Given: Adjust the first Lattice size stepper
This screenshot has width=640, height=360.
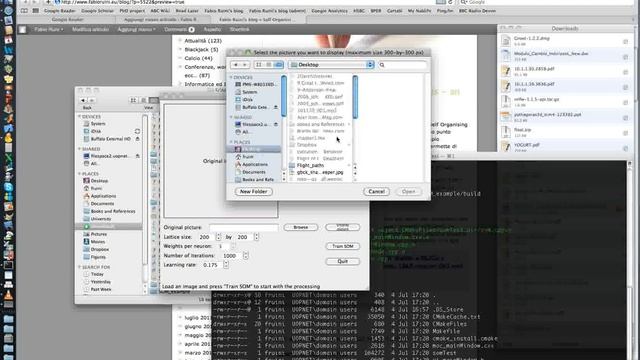Looking at the screenshot, I should point(218,237).
